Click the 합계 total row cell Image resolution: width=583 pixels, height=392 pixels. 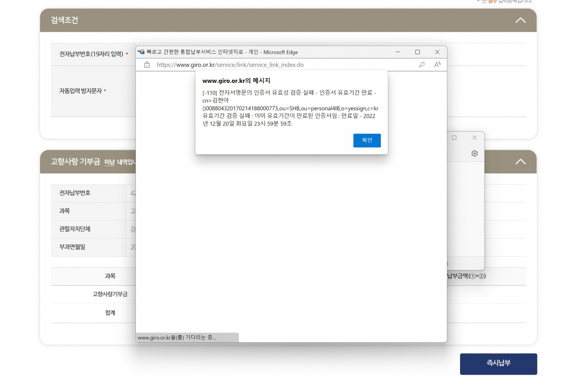[x=110, y=313]
